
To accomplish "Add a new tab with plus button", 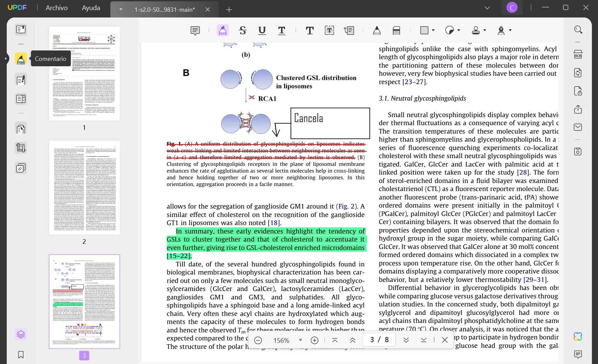I will coord(229,10).
